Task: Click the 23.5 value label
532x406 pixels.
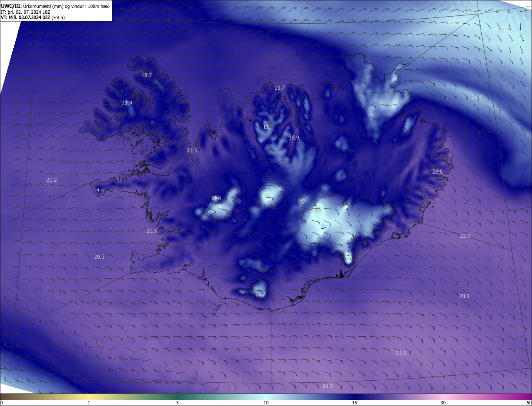Action: click(401, 353)
